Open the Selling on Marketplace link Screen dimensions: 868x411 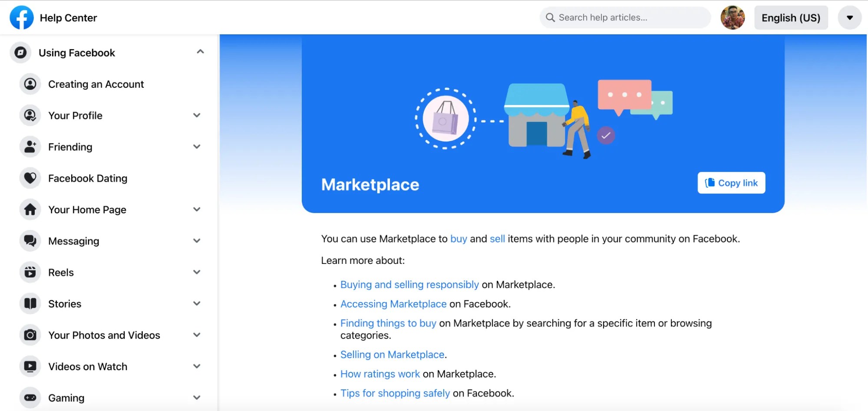coord(392,354)
